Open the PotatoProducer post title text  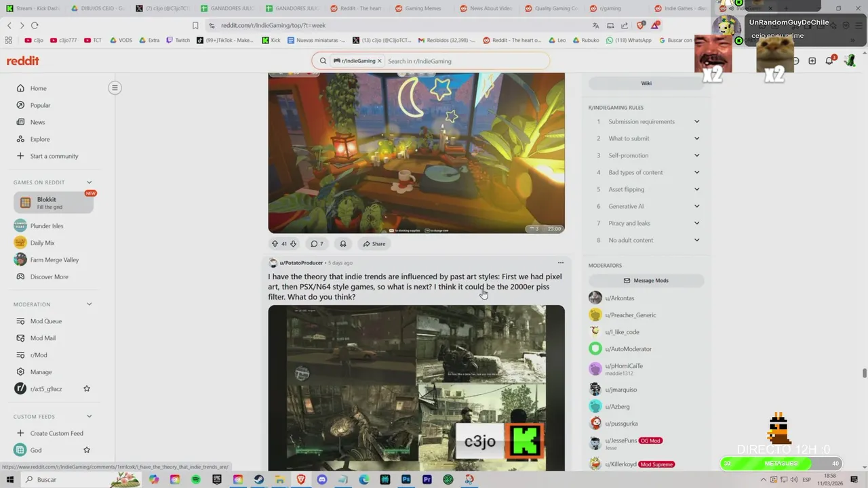click(414, 287)
